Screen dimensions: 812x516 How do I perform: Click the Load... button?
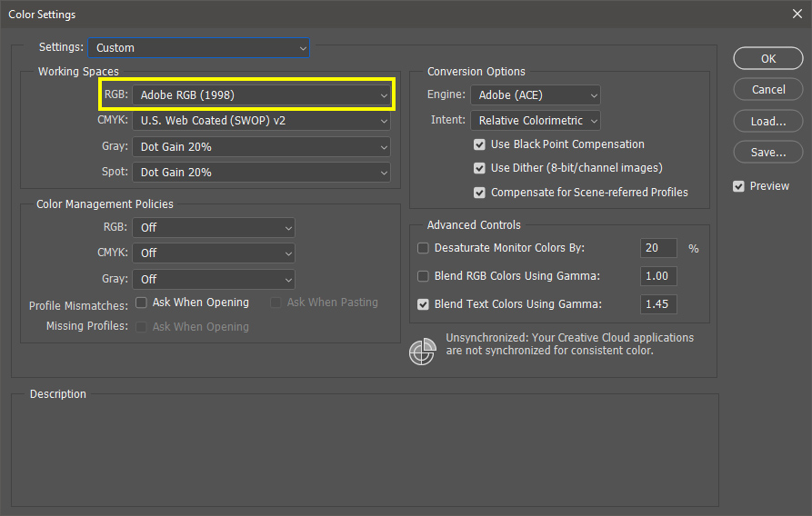click(768, 121)
